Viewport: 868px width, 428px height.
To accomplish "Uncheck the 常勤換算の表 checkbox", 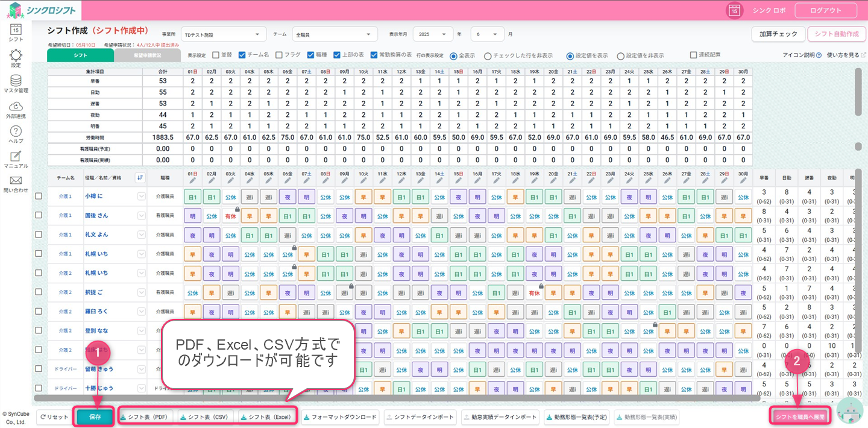I will (x=374, y=55).
